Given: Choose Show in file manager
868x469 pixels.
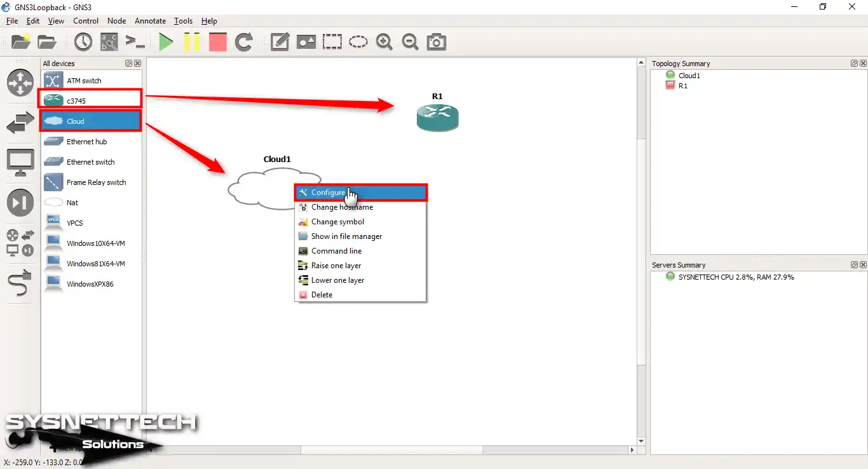Looking at the screenshot, I should pyautogui.click(x=360, y=236).
